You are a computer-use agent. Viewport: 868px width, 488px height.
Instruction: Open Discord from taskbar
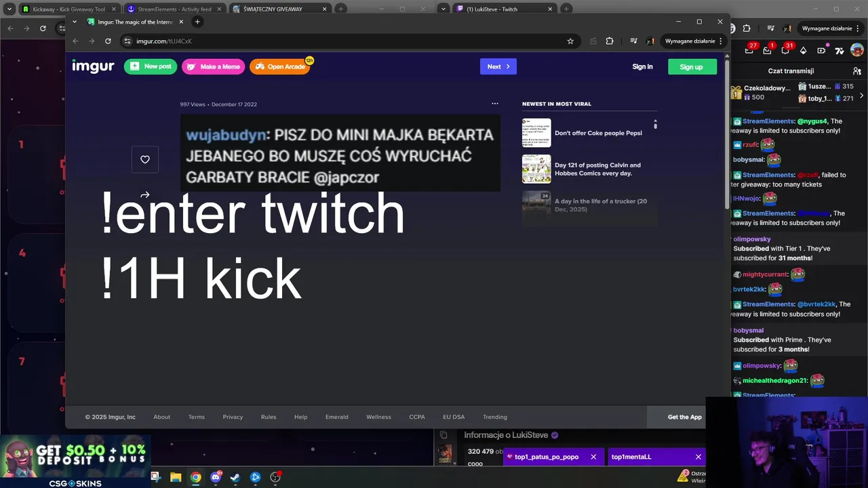click(216, 477)
